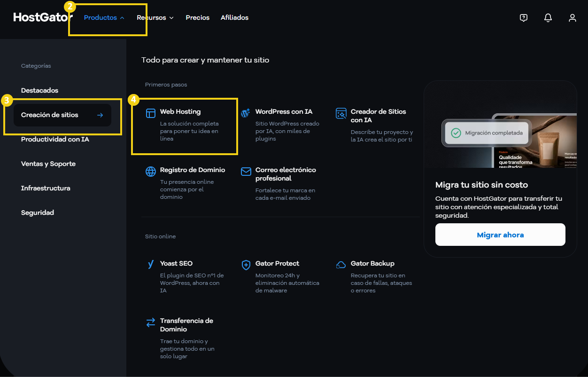Screen dimensions: 588x377
Task: Click the Creador de Sitios con IA icon
Action: point(341,113)
